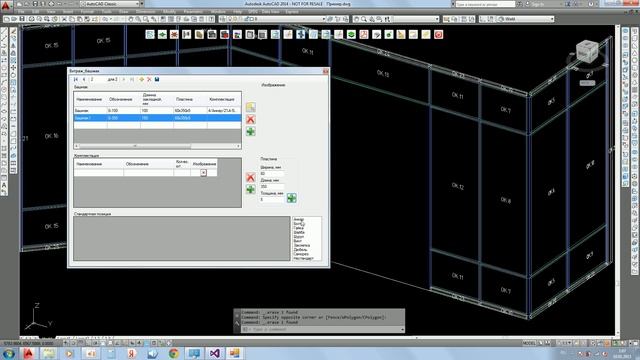Viewport: 640px width, 360px height.
Task: Select the 'OK 12' panel label in drawing
Action: coord(458,187)
